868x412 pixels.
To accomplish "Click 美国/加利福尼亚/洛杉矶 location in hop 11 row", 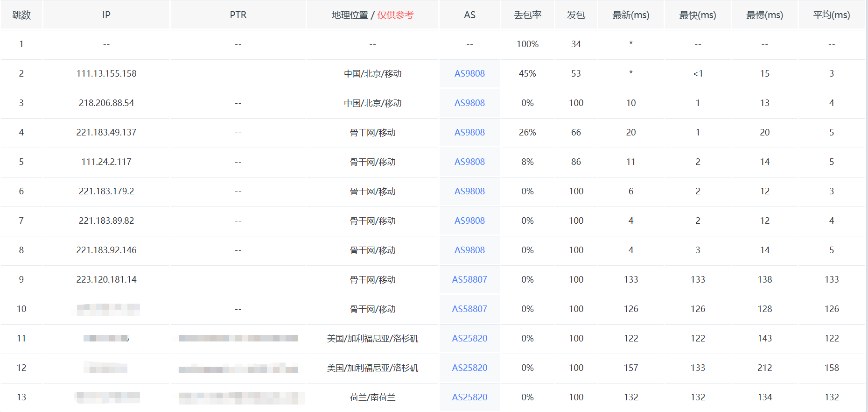I will 372,338.
